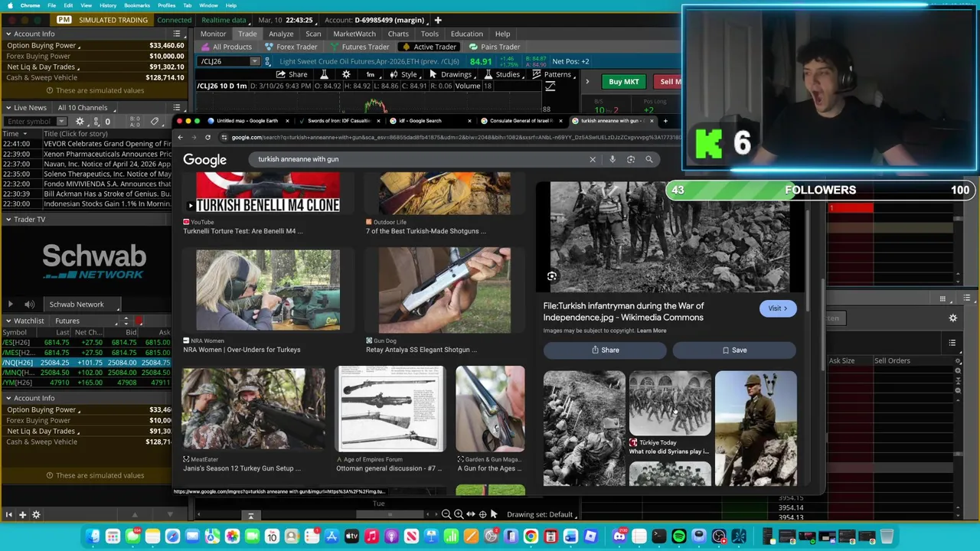Toggle the red flag in the Watchlist header
The image size is (980, 551).
(139, 321)
